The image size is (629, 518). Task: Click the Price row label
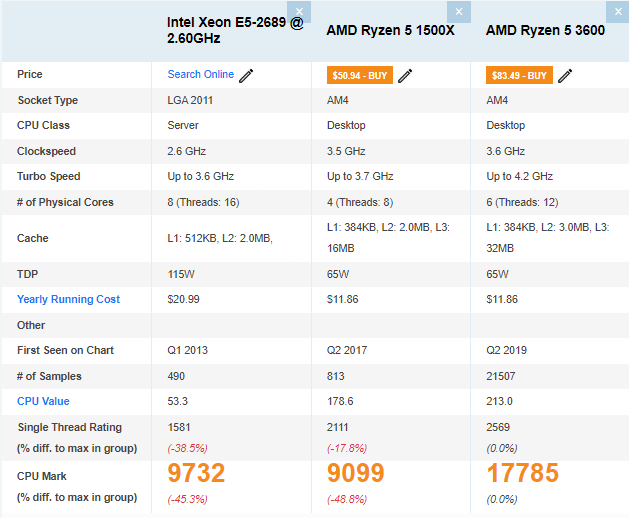30,74
